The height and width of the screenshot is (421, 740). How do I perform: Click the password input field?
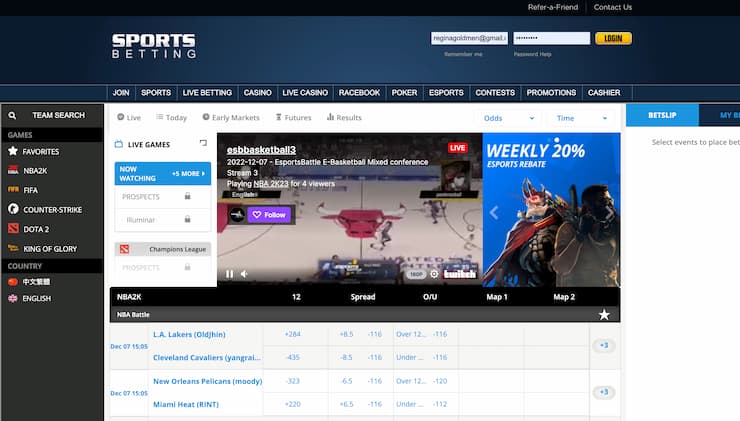click(x=552, y=38)
